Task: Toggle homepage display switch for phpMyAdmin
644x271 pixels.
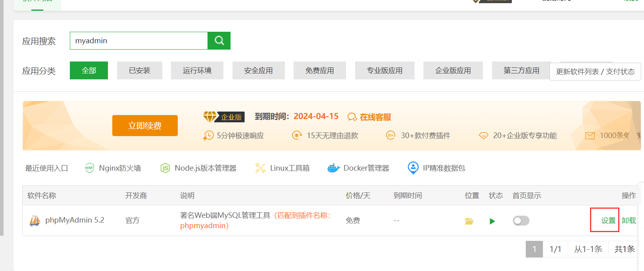Action: (x=521, y=221)
